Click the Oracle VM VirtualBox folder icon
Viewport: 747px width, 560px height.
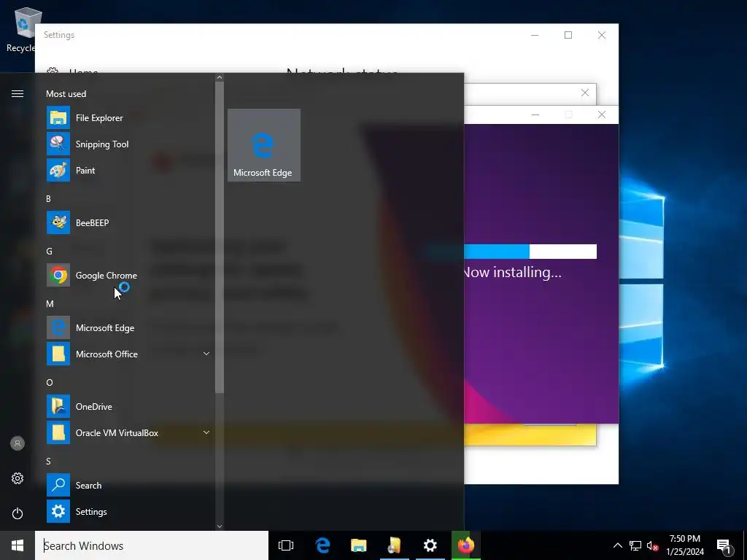pos(58,432)
